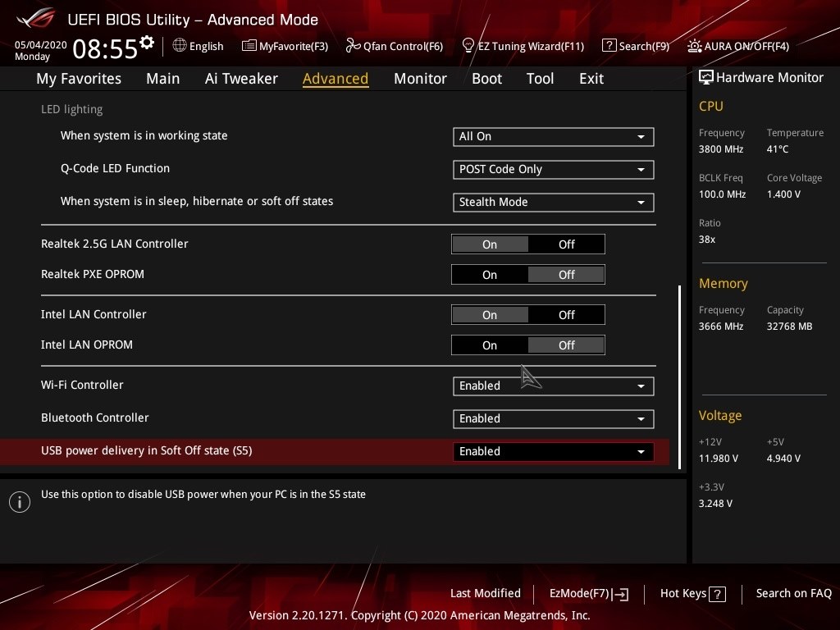
Task: Switch to My Favorites tab
Action: [x=79, y=79]
